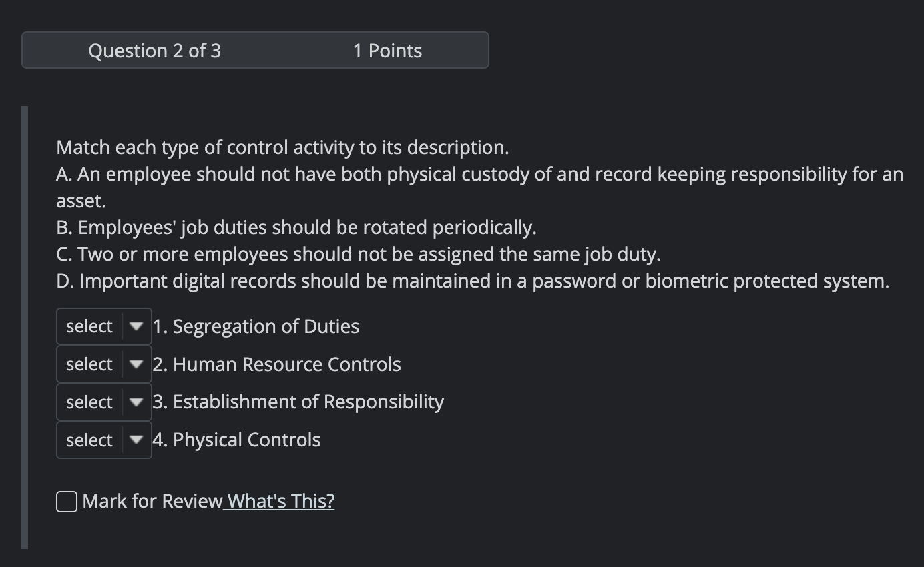Check the box next to Mark for Review

pyautogui.click(x=66, y=501)
